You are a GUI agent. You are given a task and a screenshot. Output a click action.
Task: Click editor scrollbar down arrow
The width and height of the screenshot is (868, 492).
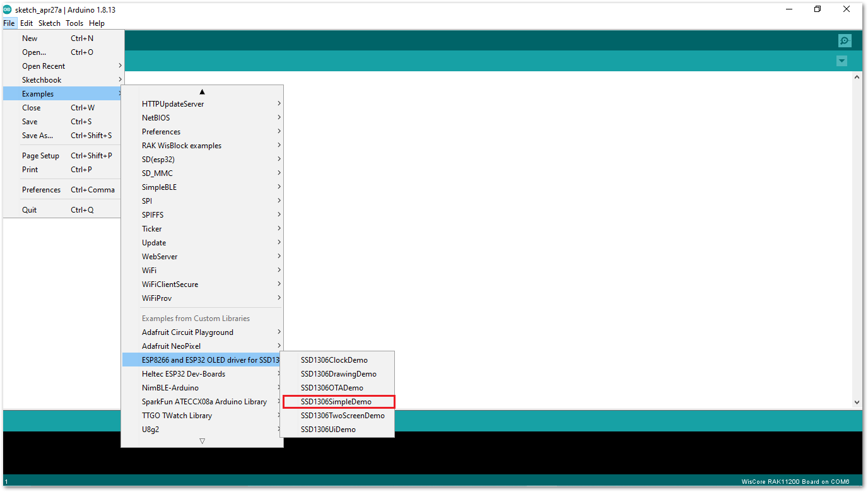point(857,402)
